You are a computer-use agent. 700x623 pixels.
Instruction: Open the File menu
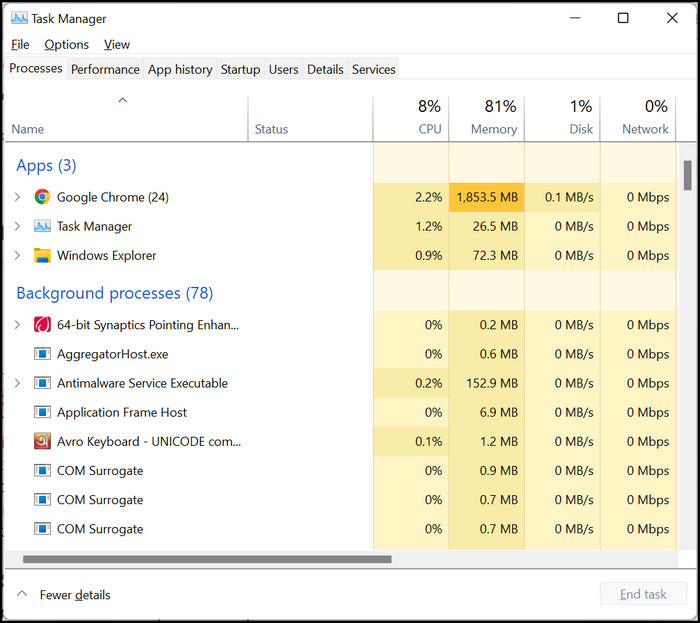(x=20, y=45)
